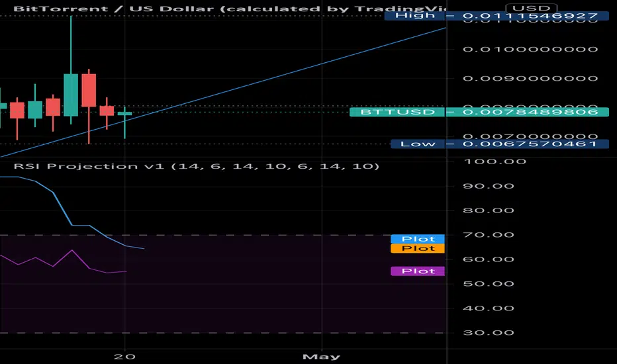Click the 0.0100000000 price axis value
This screenshot has height=364, width=617.
(530, 49)
